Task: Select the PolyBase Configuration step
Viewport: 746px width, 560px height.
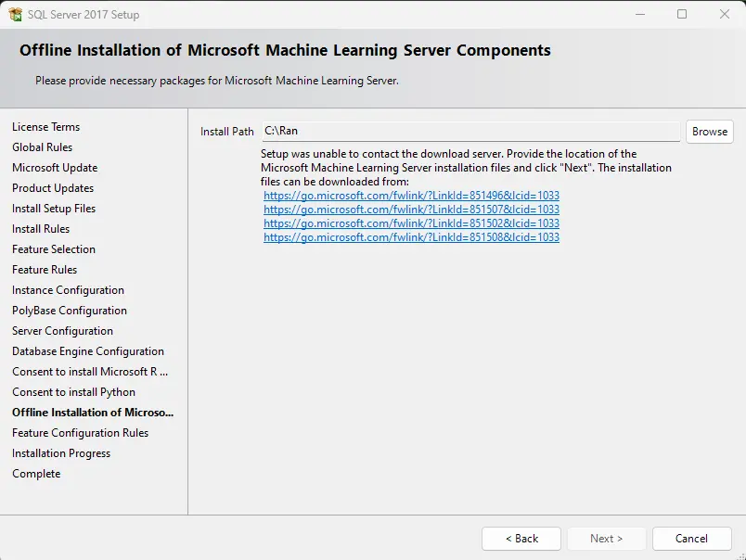Action: click(70, 311)
